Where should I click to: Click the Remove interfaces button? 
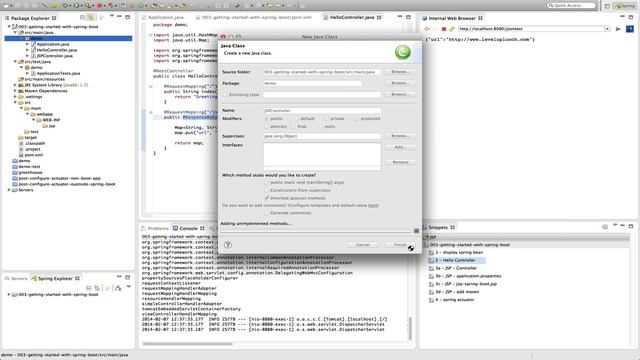[400, 162]
